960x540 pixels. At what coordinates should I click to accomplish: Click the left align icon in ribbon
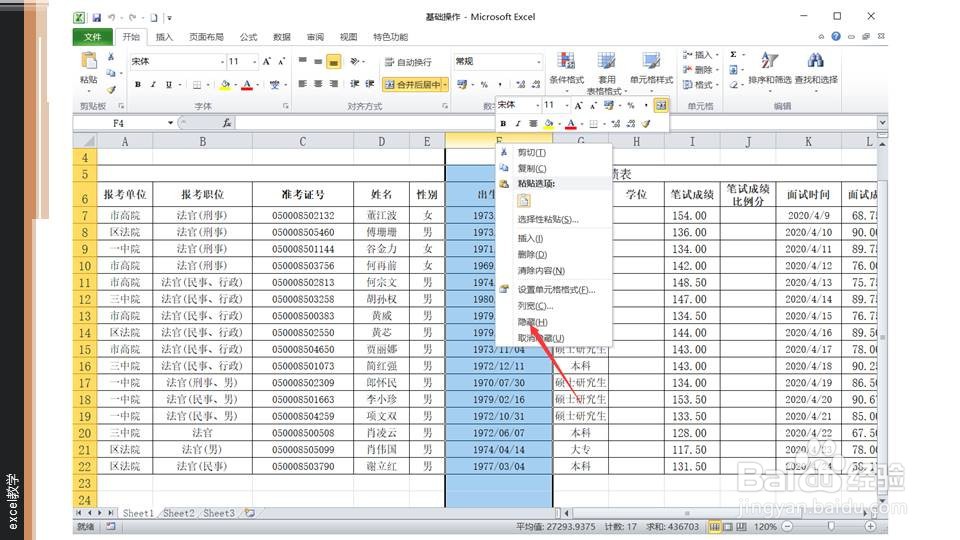click(302, 84)
